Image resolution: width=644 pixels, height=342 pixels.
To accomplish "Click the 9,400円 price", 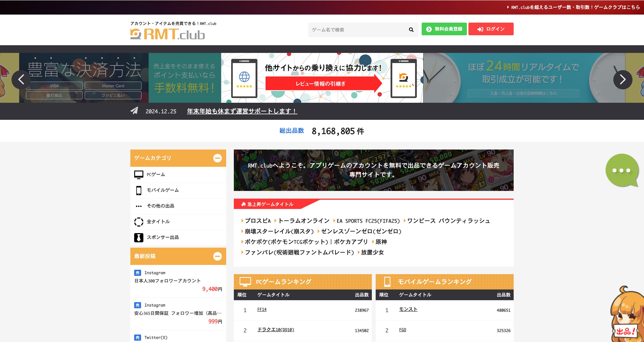I will pos(212,289).
